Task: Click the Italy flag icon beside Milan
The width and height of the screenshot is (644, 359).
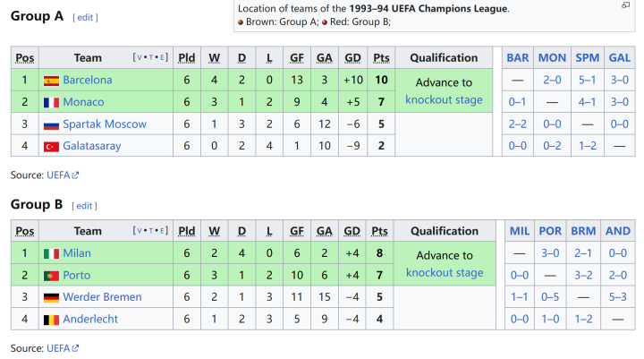Action: [x=51, y=253]
